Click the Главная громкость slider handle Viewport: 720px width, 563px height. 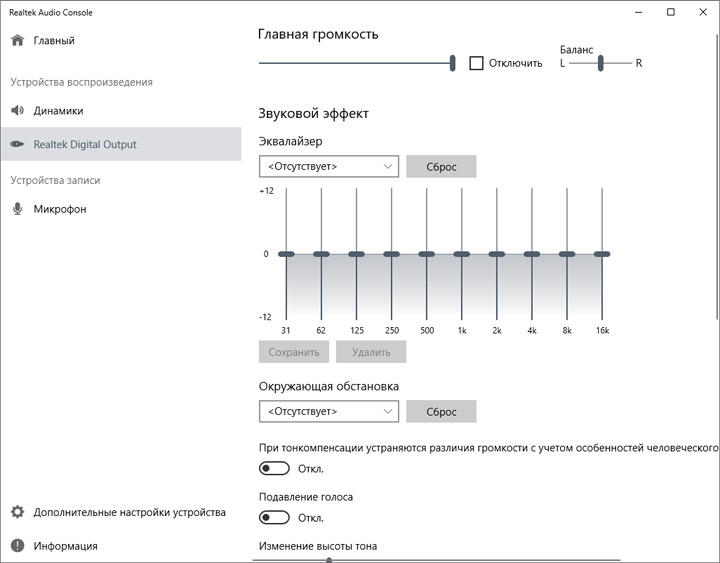coord(453,63)
